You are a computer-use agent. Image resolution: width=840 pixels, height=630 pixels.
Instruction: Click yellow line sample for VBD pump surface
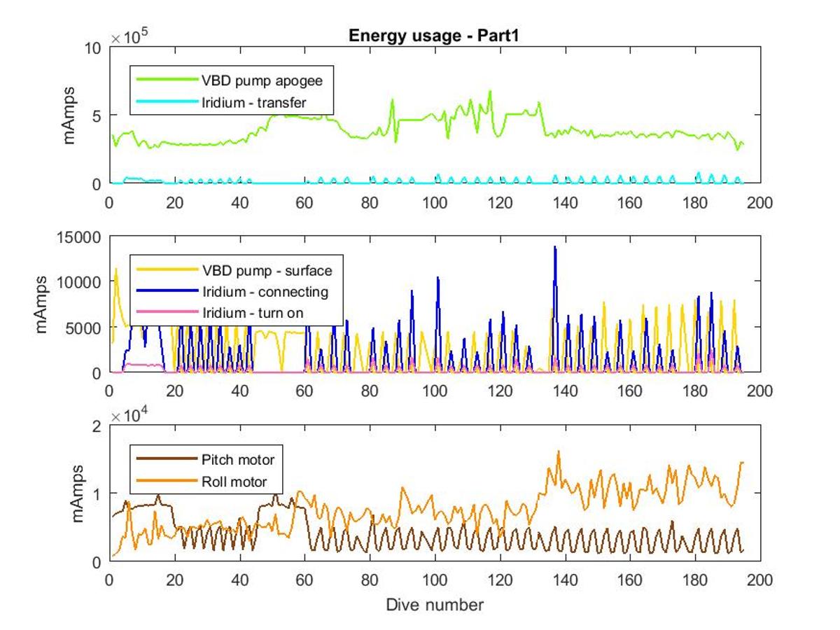[167, 270]
